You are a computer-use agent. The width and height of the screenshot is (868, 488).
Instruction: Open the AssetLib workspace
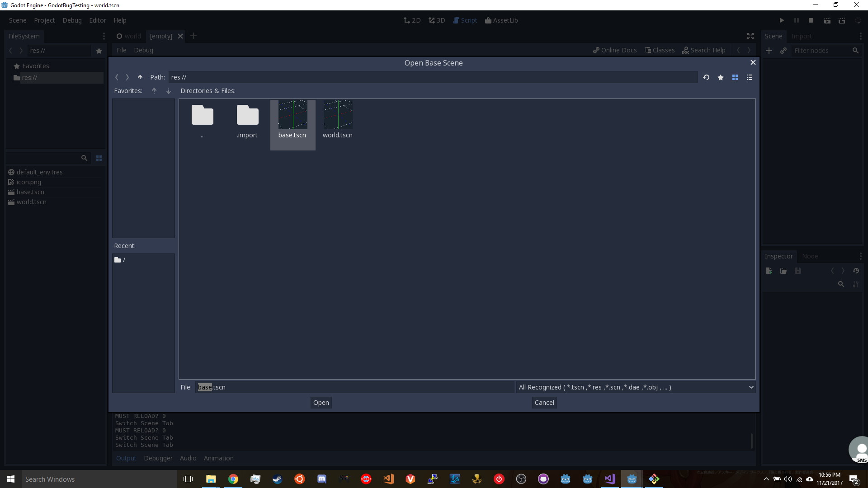501,20
